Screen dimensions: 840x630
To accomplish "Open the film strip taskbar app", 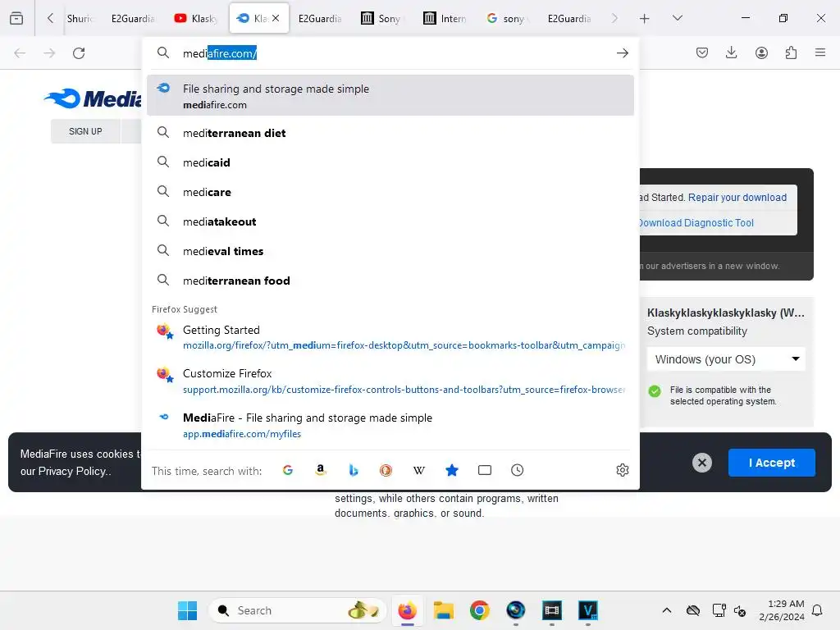I will tap(552, 610).
